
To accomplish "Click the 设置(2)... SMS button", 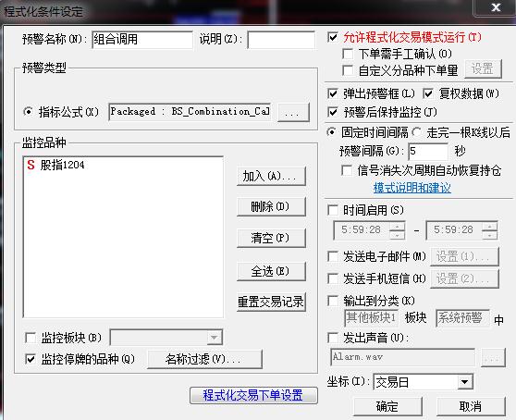I will 464,278.
